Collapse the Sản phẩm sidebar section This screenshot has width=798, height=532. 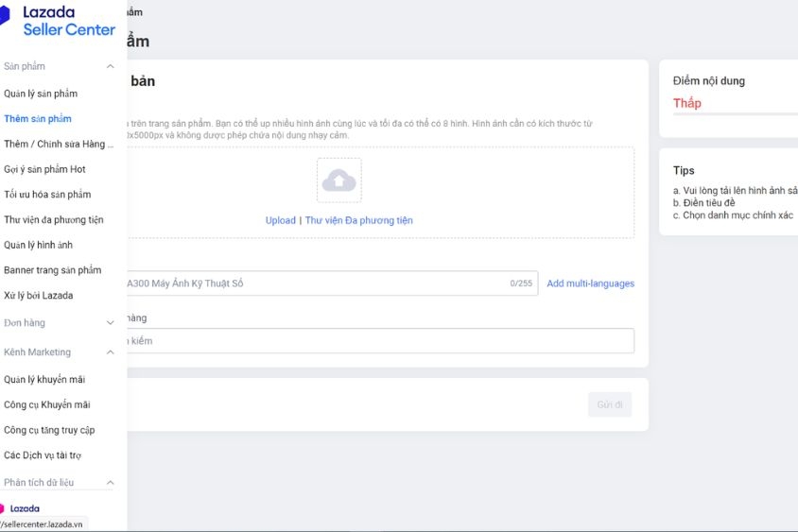coord(110,66)
